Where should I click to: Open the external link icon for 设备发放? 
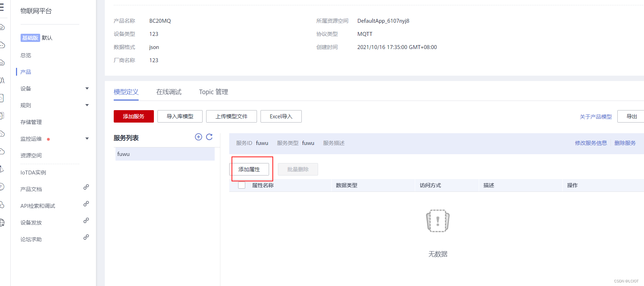pyautogui.click(x=86, y=220)
